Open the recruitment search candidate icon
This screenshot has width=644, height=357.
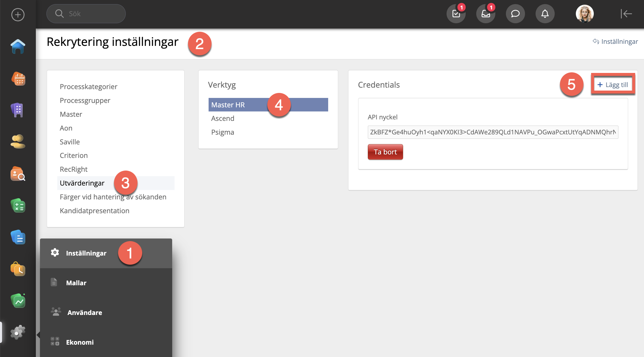[18, 174]
